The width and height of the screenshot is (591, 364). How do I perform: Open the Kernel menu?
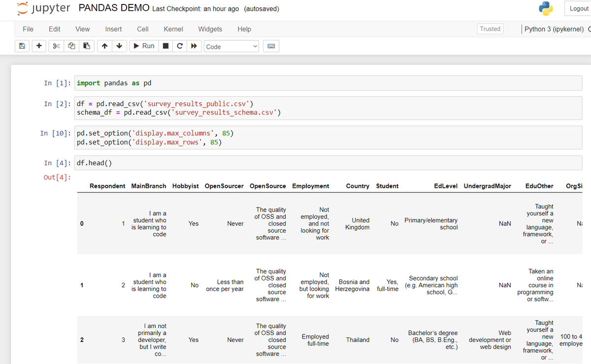click(173, 29)
